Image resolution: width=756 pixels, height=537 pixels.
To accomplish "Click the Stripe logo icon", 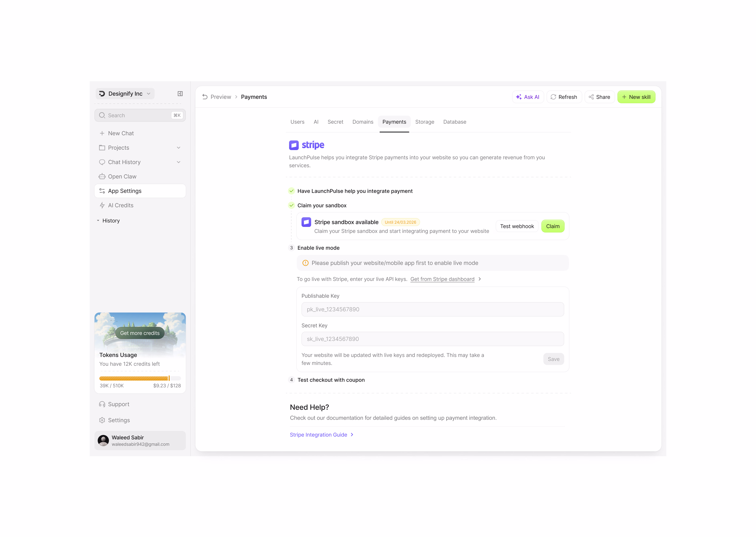I will (294, 145).
